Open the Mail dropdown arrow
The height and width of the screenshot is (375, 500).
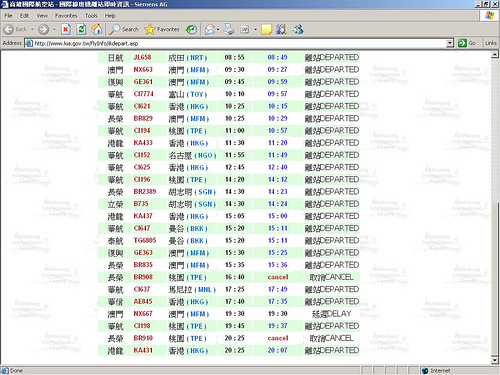218,30
